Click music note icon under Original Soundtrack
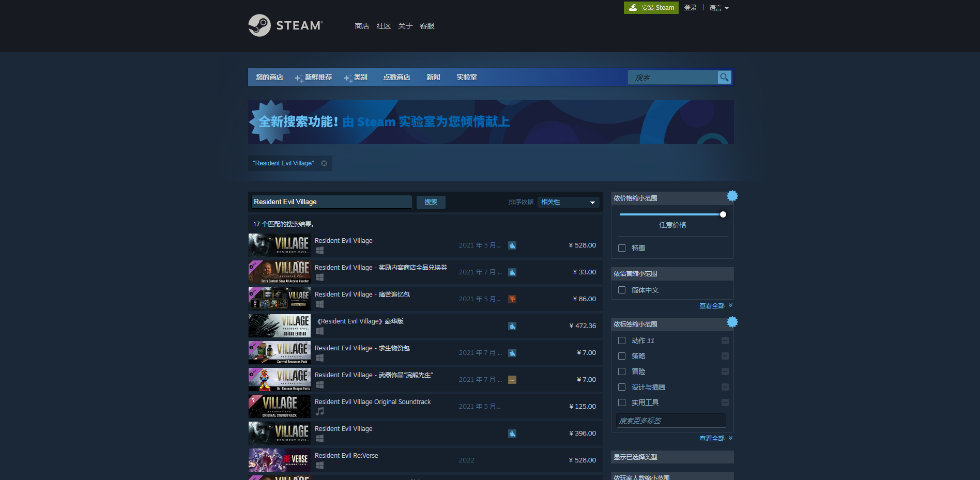This screenshot has width=980, height=480. click(320, 412)
